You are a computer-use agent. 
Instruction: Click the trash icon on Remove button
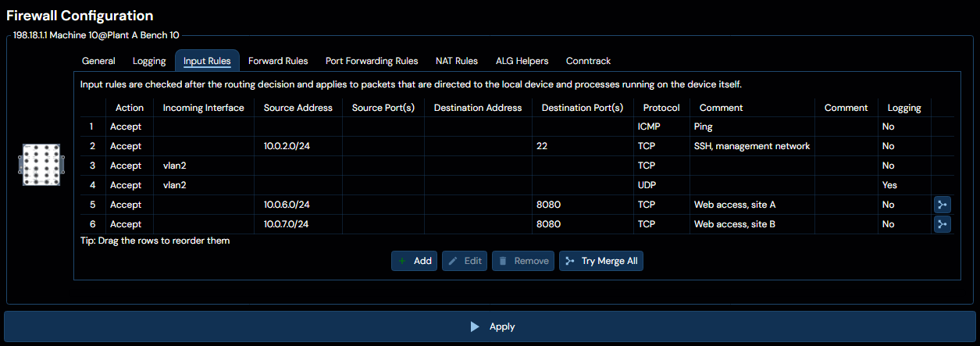tap(503, 261)
